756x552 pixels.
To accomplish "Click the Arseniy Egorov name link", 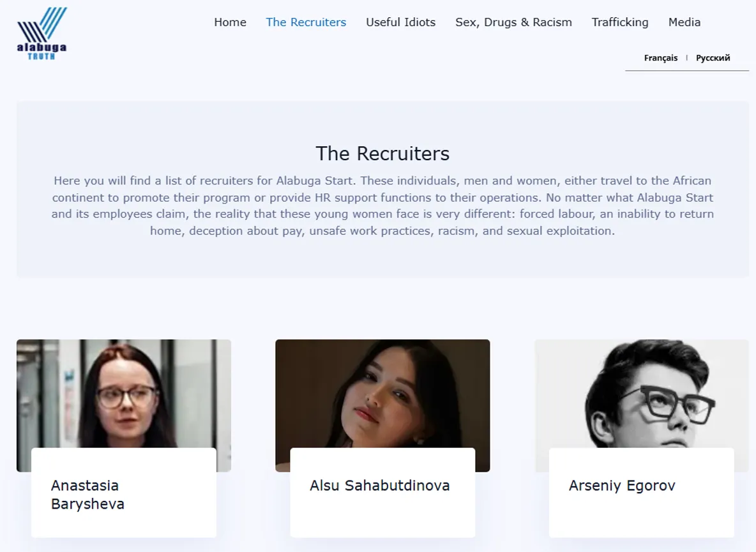I will pyautogui.click(x=621, y=486).
